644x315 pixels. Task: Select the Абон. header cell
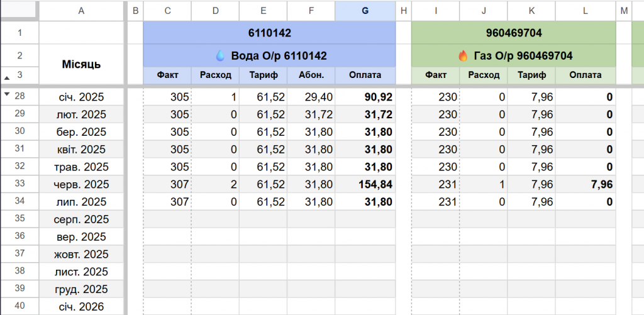coord(311,75)
